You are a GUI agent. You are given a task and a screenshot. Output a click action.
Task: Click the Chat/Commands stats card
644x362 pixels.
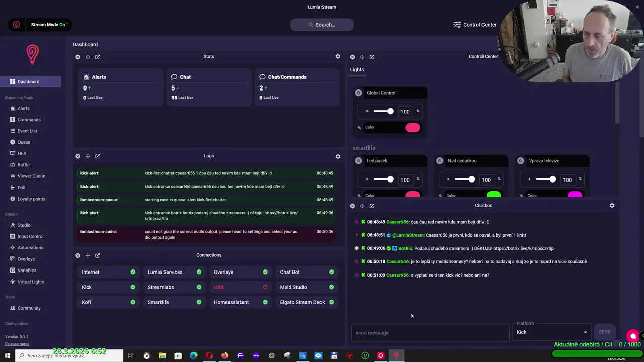pyautogui.click(x=296, y=88)
